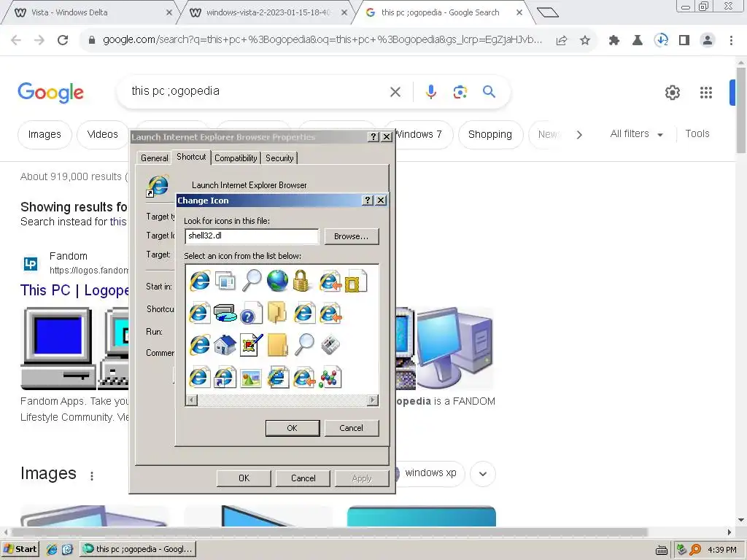Open the Chrome side panel icon
The width and height of the screenshot is (747, 560).
point(684,40)
